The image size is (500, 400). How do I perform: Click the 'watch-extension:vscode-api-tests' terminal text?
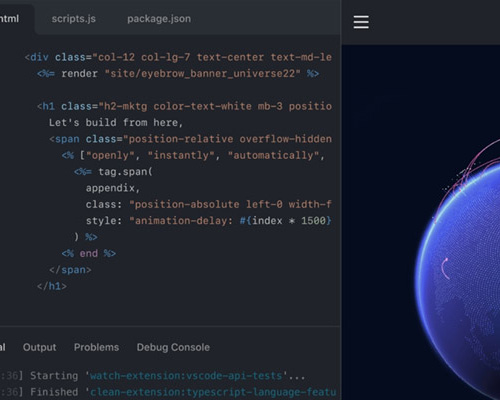click(x=187, y=376)
